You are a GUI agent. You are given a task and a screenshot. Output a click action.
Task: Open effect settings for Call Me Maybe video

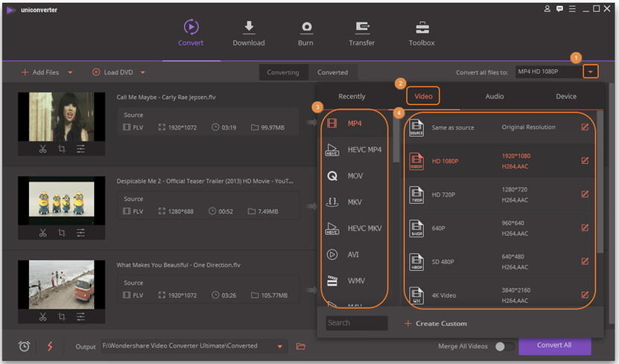[80, 149]
